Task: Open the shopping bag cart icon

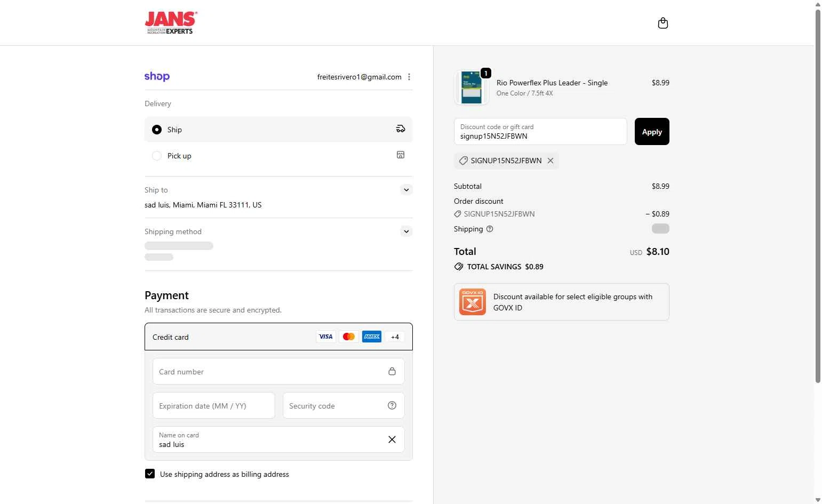Action: click(x=663, y=23)
